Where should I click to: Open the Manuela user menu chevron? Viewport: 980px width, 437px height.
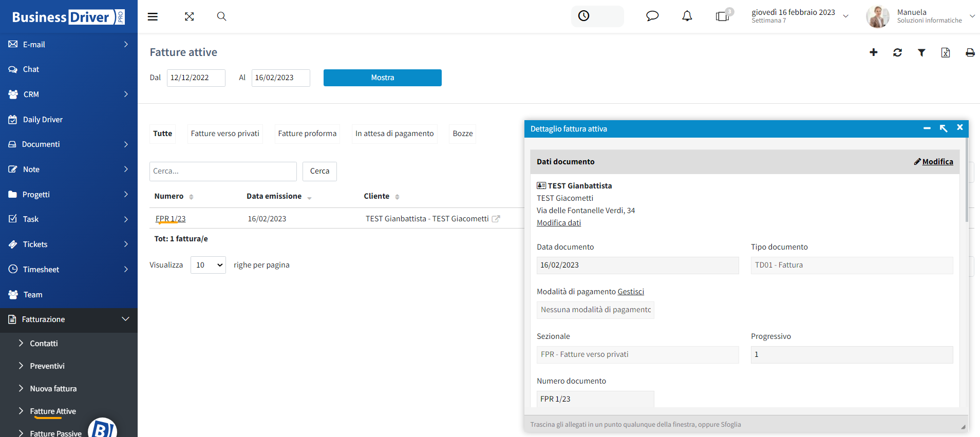972,16
